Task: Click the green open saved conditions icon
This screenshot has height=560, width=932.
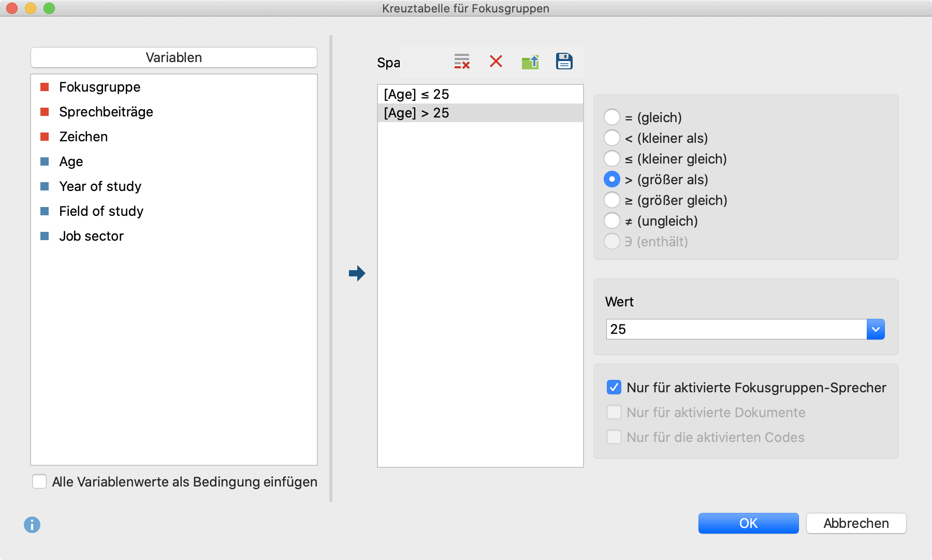Action: [x=530, y=62]
